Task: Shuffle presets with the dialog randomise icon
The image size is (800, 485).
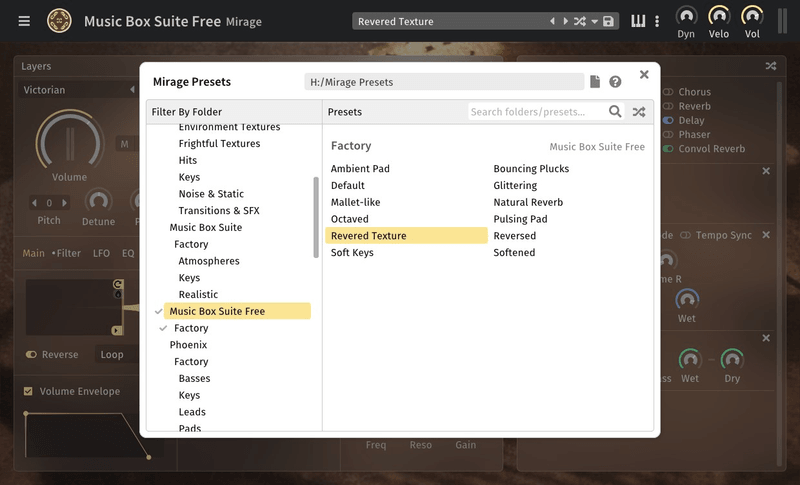Action: pos(639,112)
